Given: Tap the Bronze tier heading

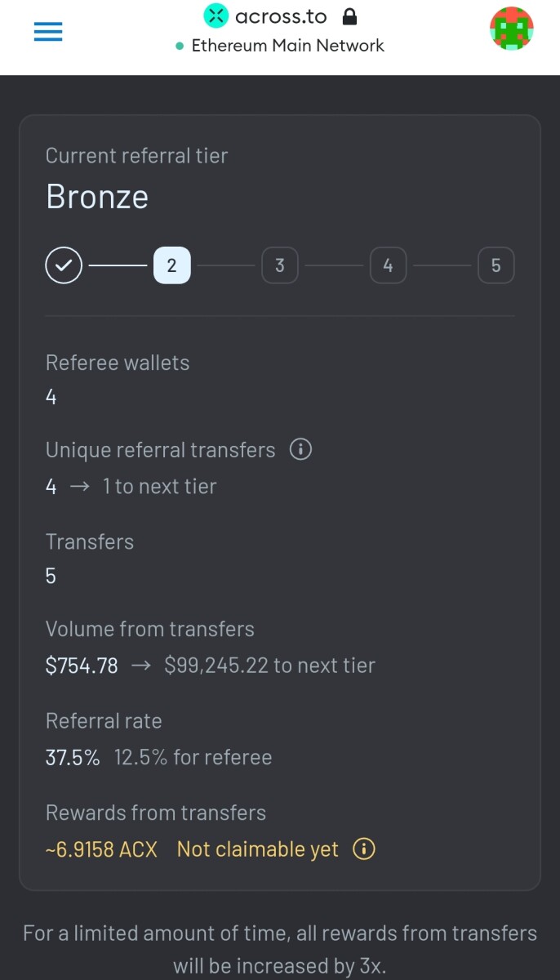Looking at the screenshot, I should click(x=97, y=197).
